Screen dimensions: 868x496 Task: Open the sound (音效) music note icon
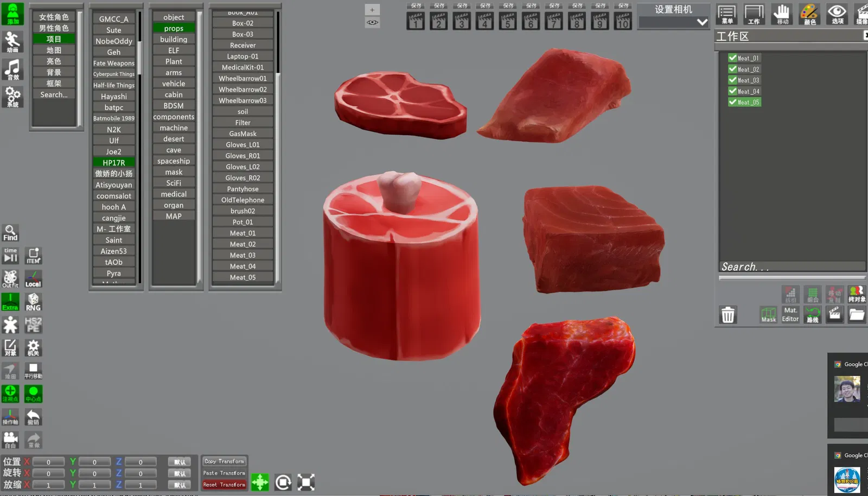(12, 69)
